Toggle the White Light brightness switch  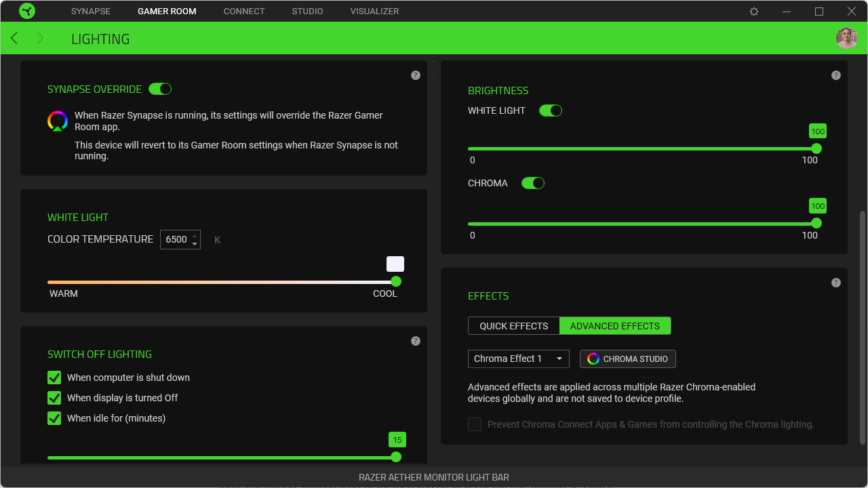point(551,110)
